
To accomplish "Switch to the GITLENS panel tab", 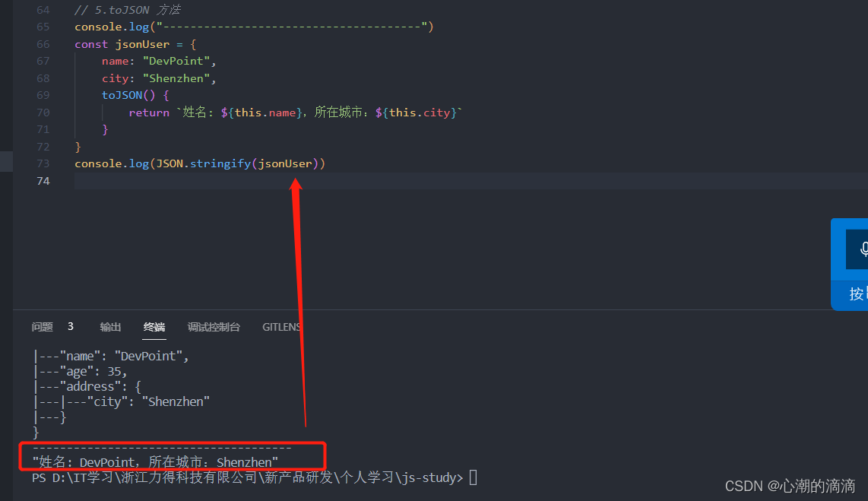I will coord(281,327).
